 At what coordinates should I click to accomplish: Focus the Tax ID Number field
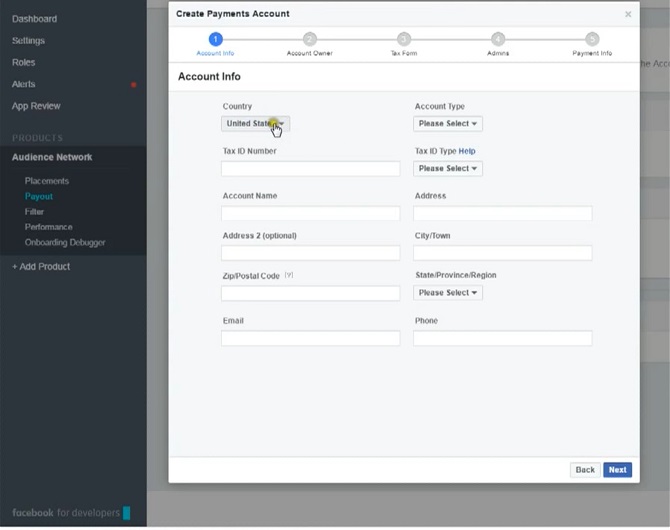point(311,168)
